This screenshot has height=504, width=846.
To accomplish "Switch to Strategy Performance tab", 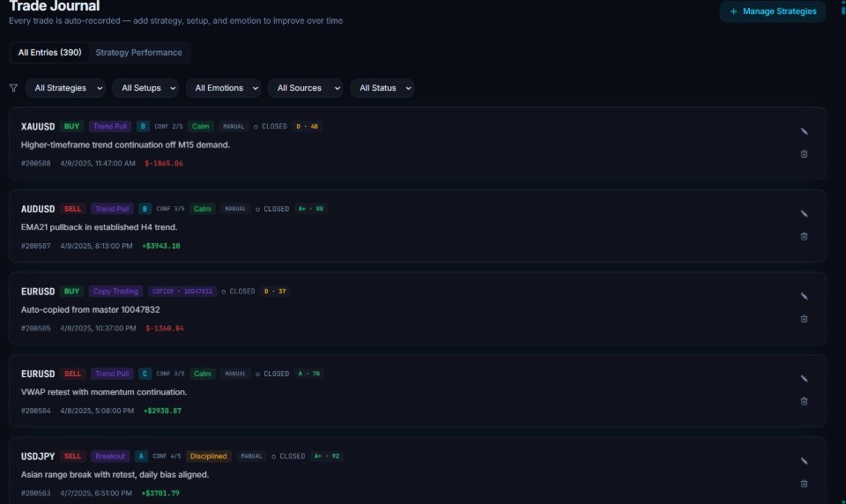I will 138,52.
